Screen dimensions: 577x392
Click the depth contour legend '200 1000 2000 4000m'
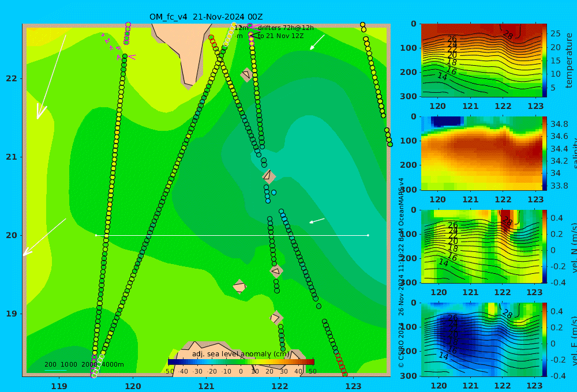(84, 364)
